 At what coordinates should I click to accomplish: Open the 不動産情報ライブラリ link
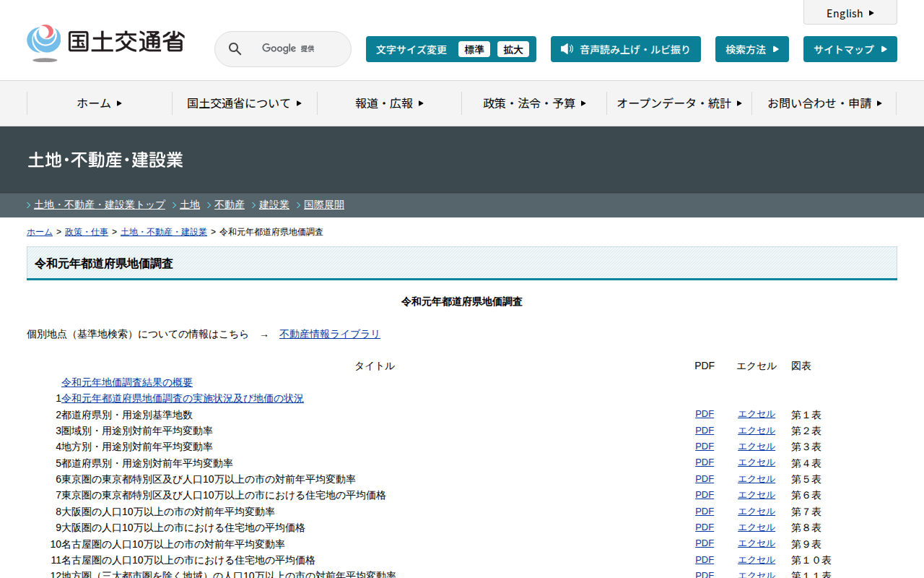click(329, 334)
